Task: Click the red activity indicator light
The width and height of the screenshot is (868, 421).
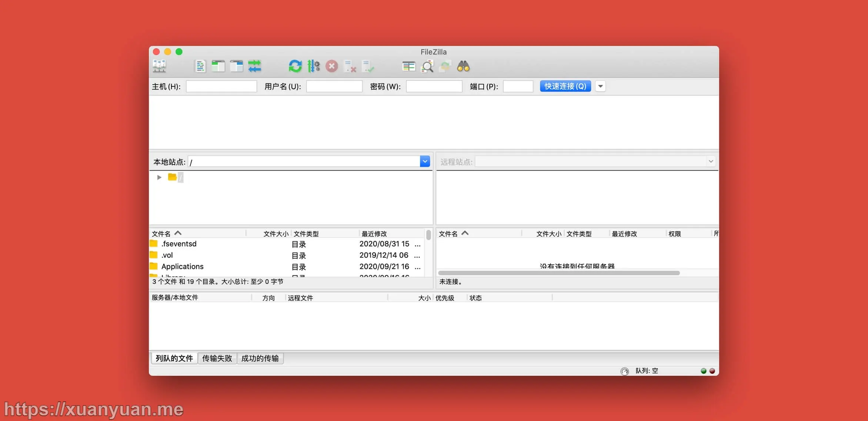Action: tap(712, 371)
